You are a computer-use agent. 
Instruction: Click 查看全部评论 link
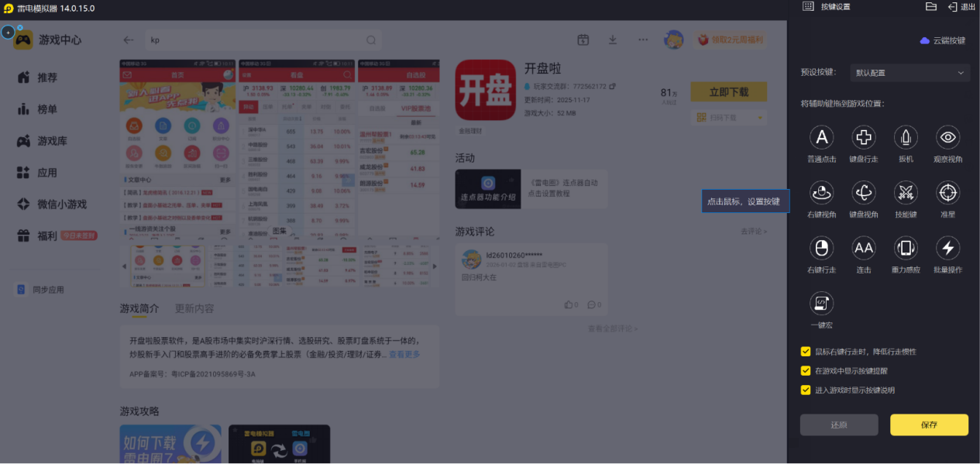pos(612,328)
